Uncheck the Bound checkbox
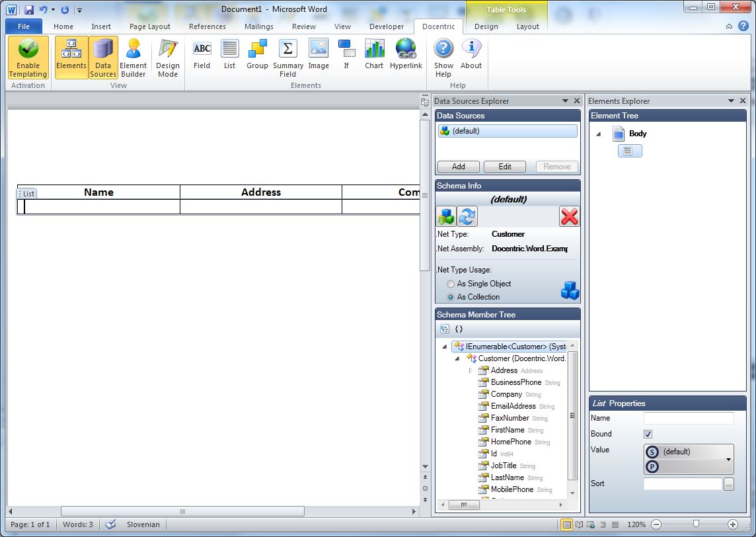 [x=648, y=434]
